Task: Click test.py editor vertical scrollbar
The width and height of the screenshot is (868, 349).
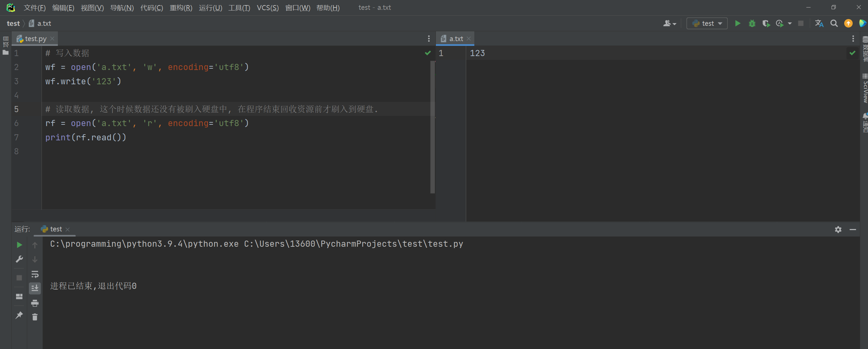Action: click(x=432, y=127)
